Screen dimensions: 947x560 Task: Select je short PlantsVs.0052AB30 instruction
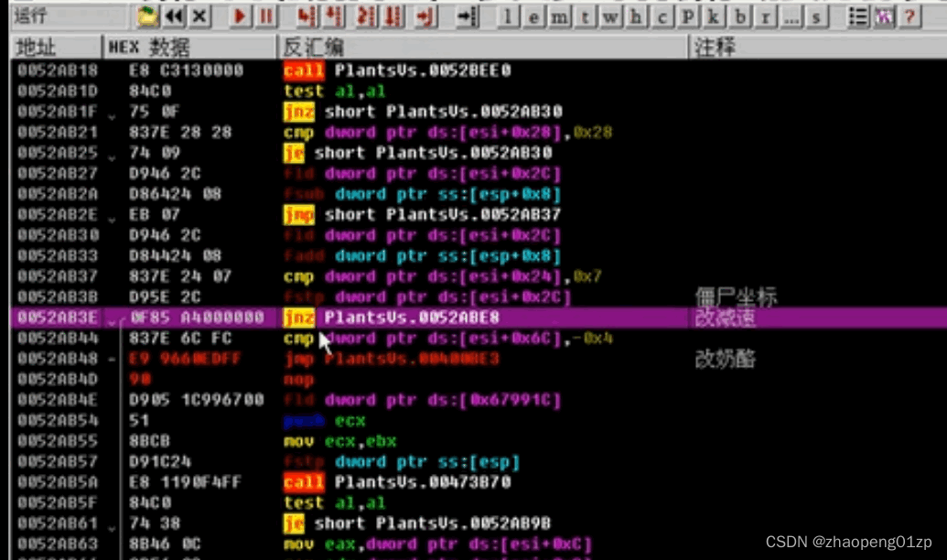coord(418,152)
